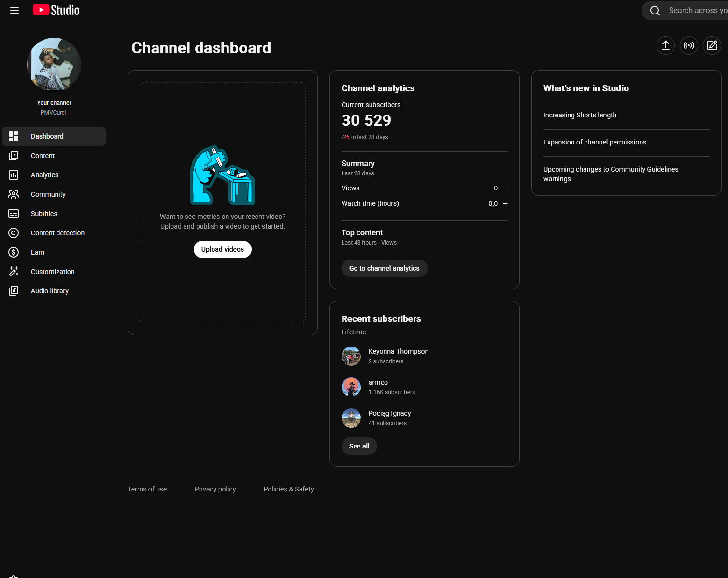Open the PMVCurt1 channel profile picture

pos(54,65)
